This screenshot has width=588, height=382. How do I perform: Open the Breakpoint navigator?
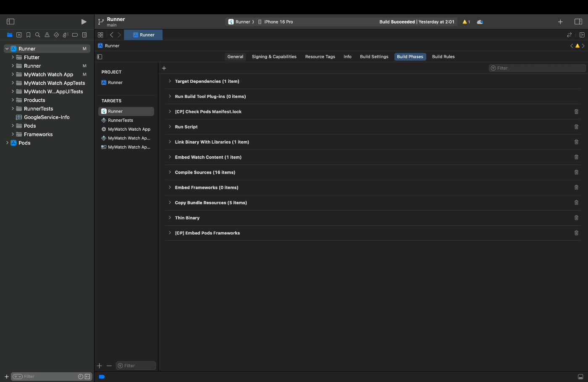click(x=75, y=35)
